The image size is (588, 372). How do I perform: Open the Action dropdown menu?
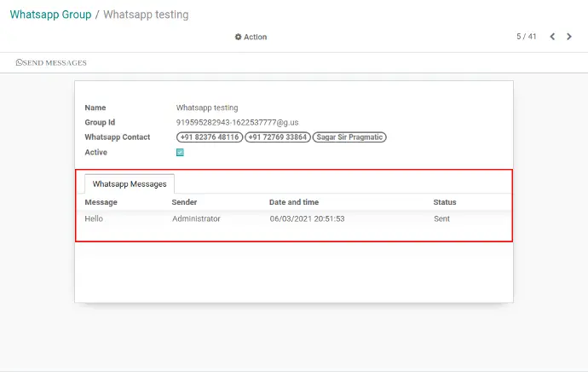coord(251,37)
